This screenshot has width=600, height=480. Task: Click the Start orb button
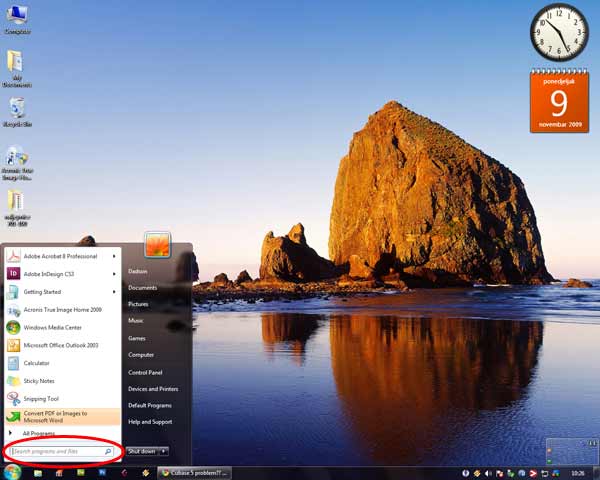click(12, 471)
